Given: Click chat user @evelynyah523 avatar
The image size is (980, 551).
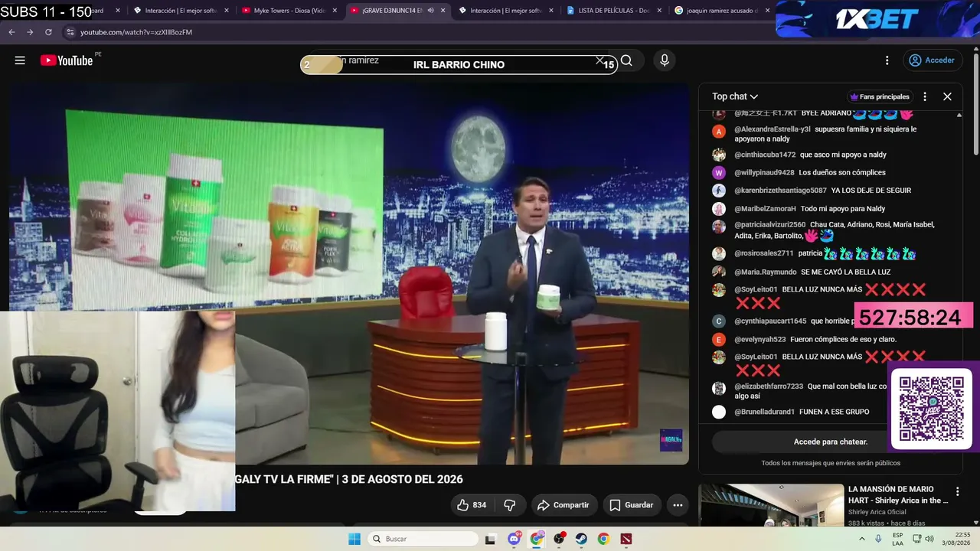Looking at the screenshot, I should 718,339.
